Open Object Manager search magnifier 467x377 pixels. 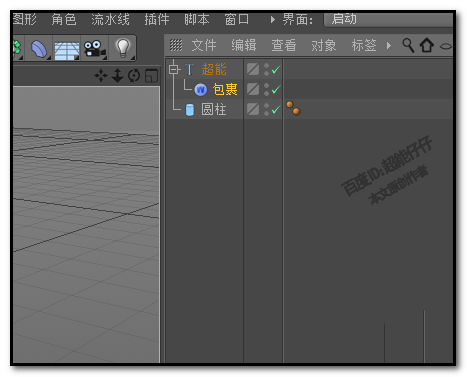point(408,45)
